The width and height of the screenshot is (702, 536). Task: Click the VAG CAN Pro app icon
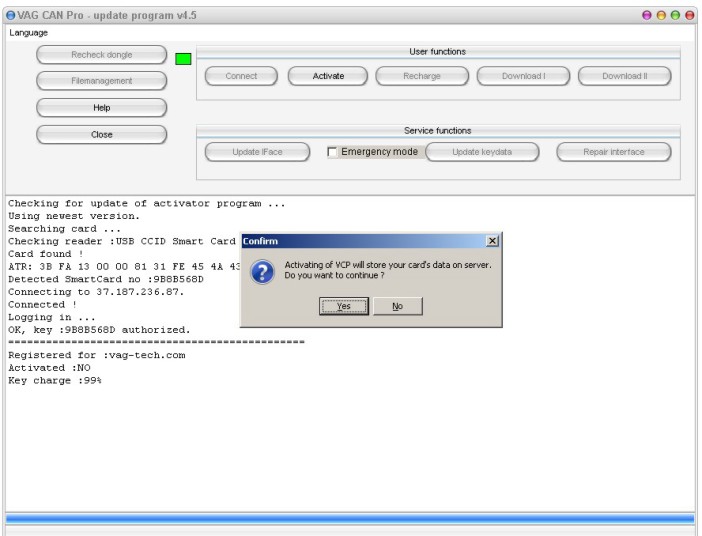pyautogui.click(x=10, y=16)
